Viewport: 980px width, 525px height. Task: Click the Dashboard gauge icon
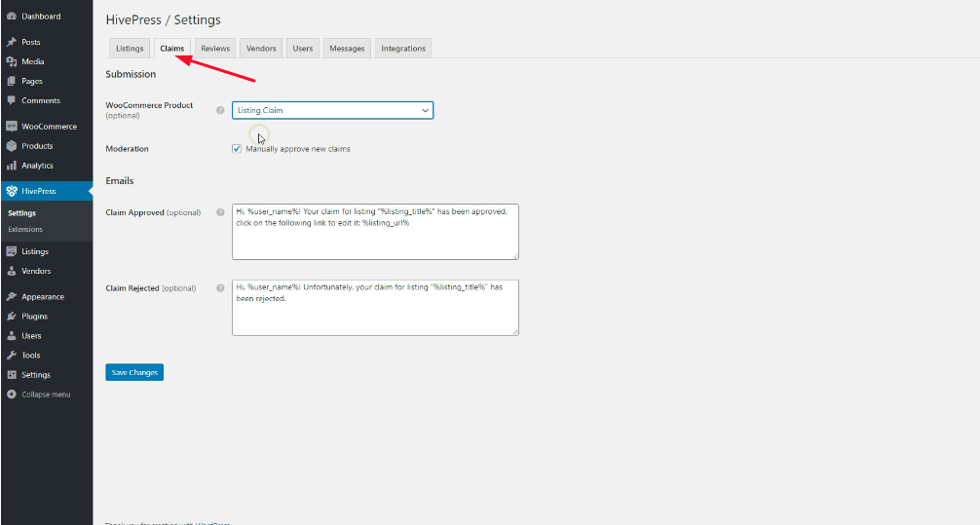coord(12,17)
